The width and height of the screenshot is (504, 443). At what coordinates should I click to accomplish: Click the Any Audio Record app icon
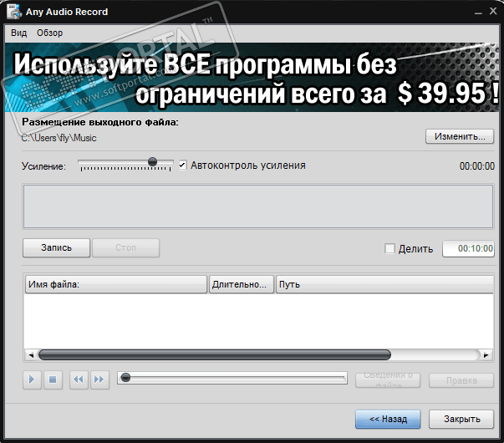click(14, 12)
